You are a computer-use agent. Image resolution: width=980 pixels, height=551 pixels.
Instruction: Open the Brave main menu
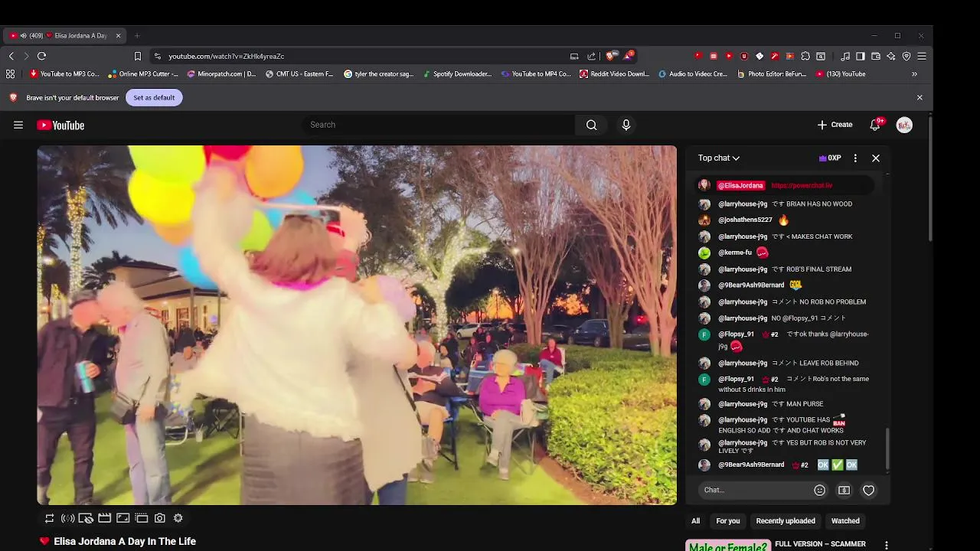[x=922, y=56]
